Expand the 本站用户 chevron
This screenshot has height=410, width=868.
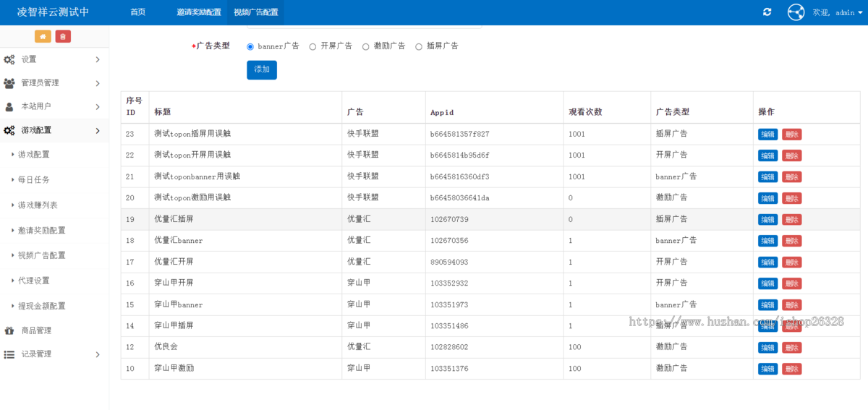(98, 106)
